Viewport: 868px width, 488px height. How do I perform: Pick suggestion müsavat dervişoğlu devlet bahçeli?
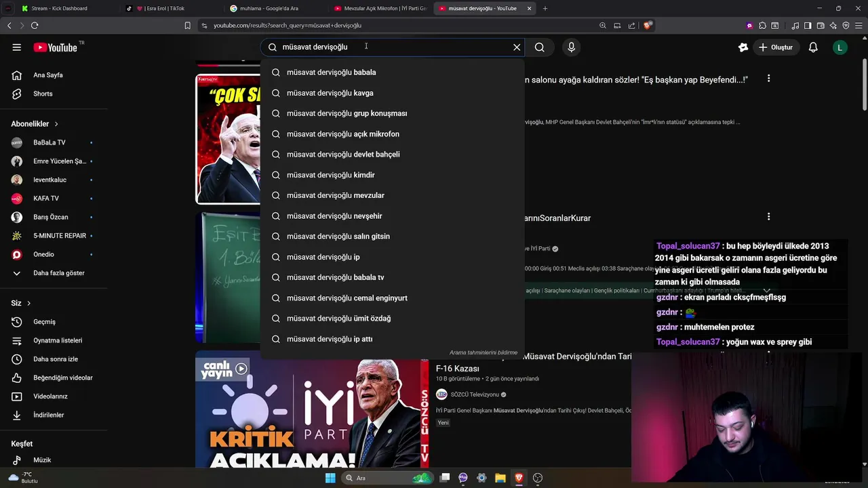[392, 155]
